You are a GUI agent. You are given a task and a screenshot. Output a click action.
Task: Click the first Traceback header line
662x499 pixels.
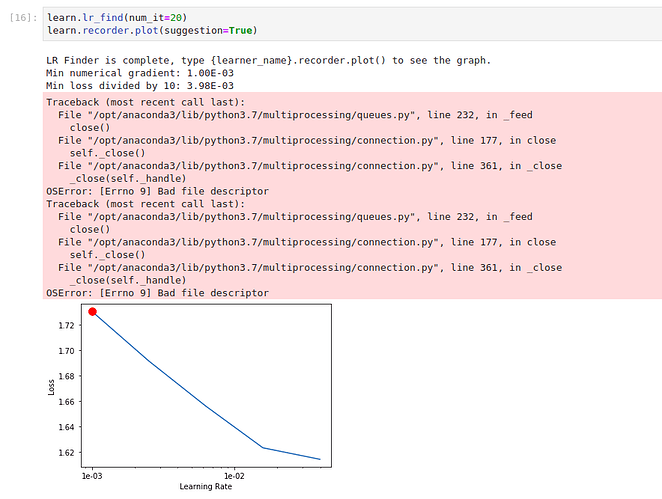[145, 102]
